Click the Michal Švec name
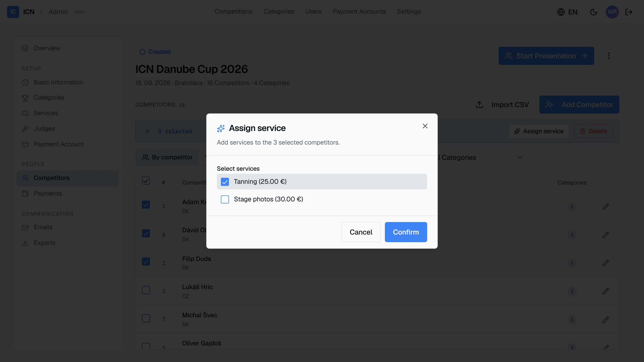The width and height of the screenshot is (644, 362). click(199, 315)
